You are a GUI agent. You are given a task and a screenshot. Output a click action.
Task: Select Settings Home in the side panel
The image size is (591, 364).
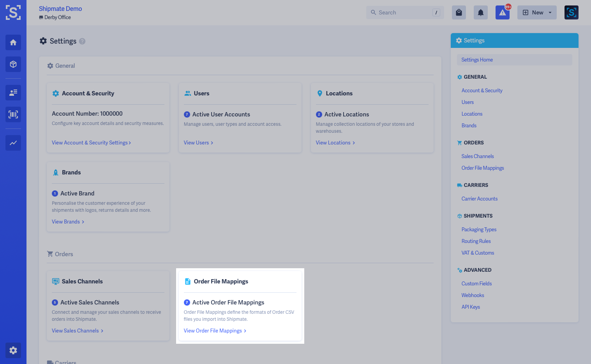tap(515, 60)
